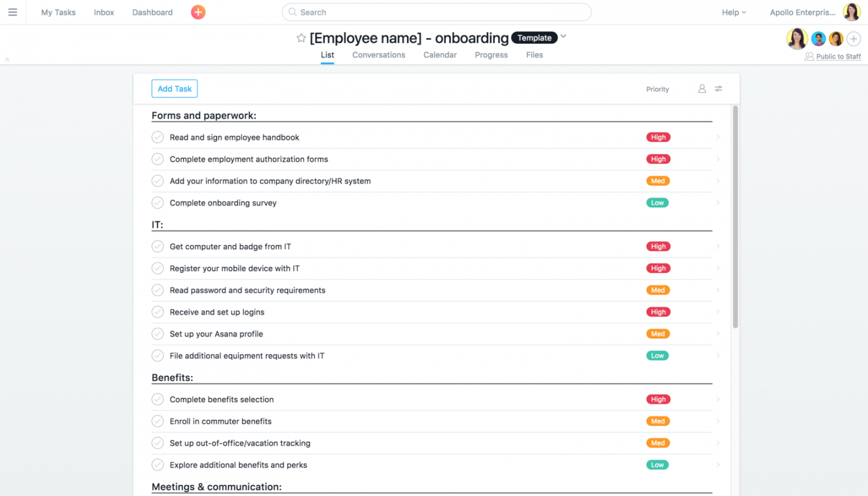Open the user profile avatar at top right

point(851,12)
